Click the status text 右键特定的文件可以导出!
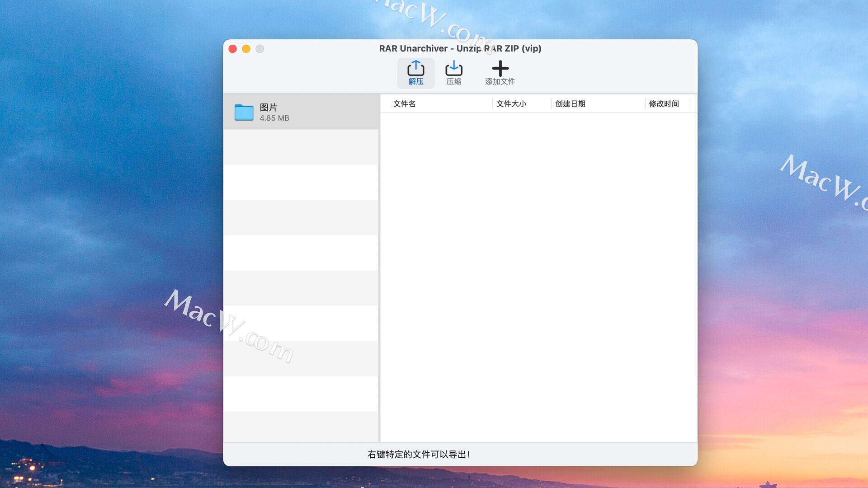 (x=419, y=455)
